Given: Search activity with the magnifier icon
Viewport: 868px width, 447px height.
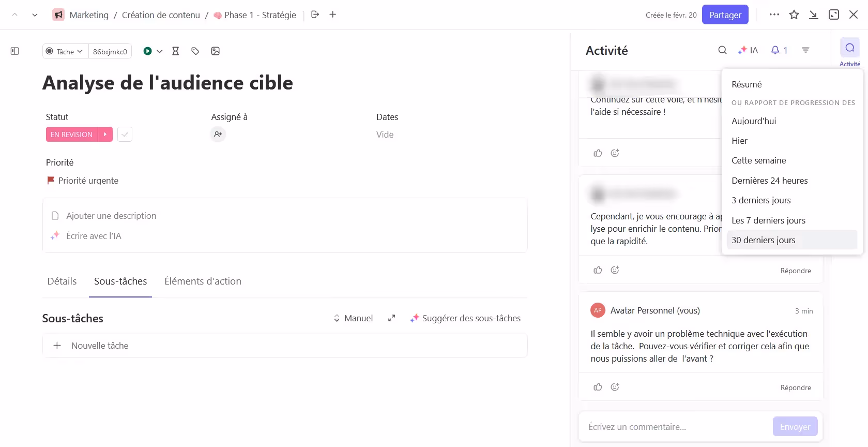Looking at the screenshot, I should (x=722, y=50).
